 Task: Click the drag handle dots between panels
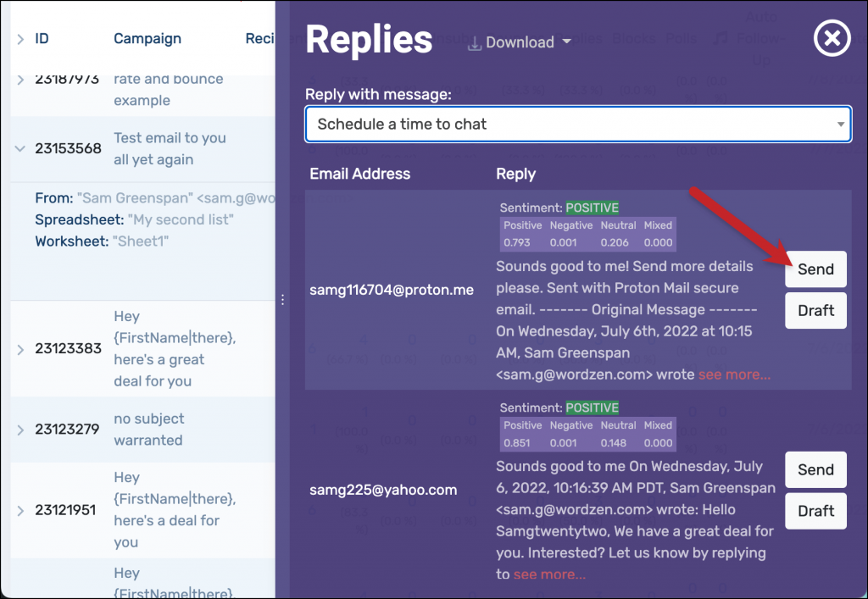coord(282,299)
